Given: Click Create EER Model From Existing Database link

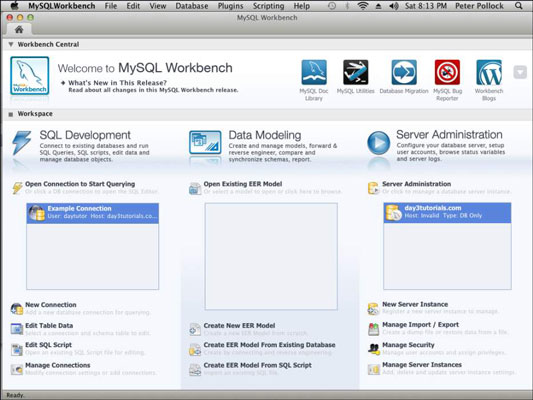Looking at the screenshot, I should coord(269,345).
